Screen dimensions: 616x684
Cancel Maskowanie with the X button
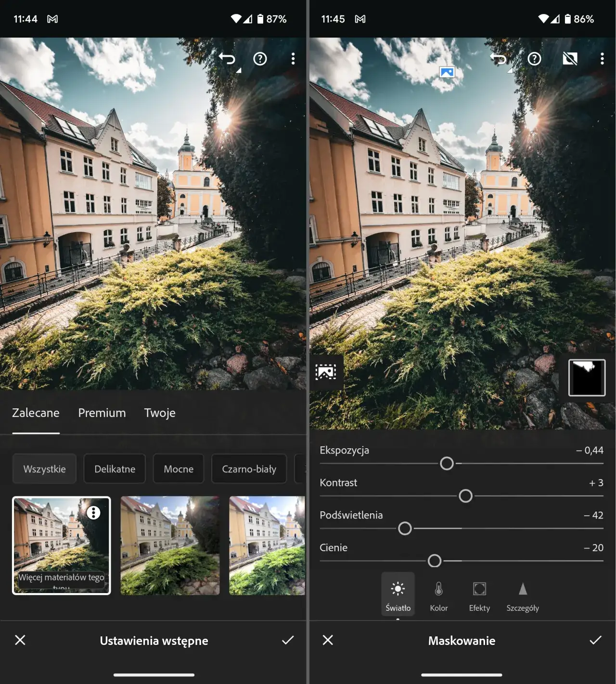click(328, 640)
